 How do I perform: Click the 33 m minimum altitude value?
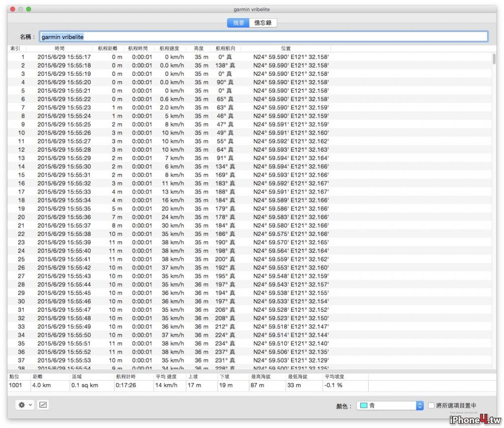point(294,385)
